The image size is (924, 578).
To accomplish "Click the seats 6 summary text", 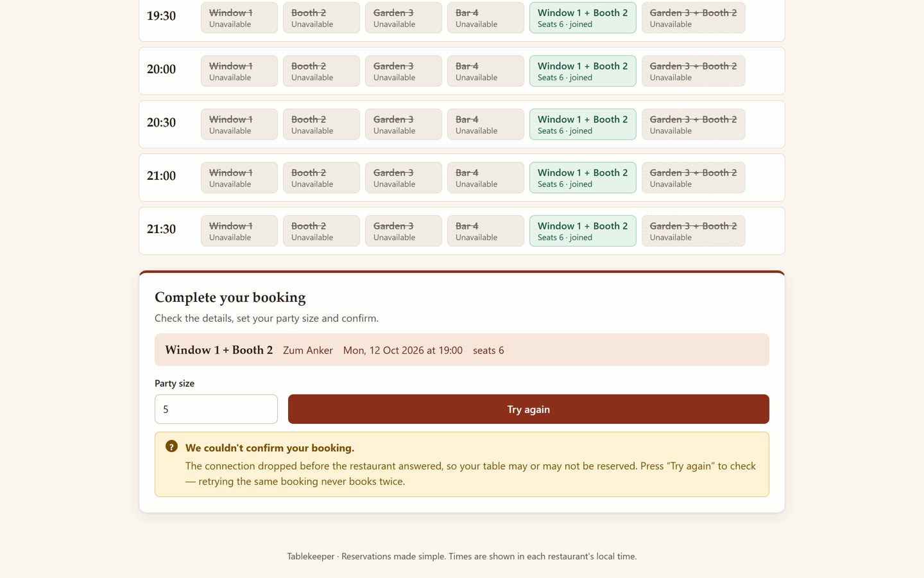I will [488, 351].
